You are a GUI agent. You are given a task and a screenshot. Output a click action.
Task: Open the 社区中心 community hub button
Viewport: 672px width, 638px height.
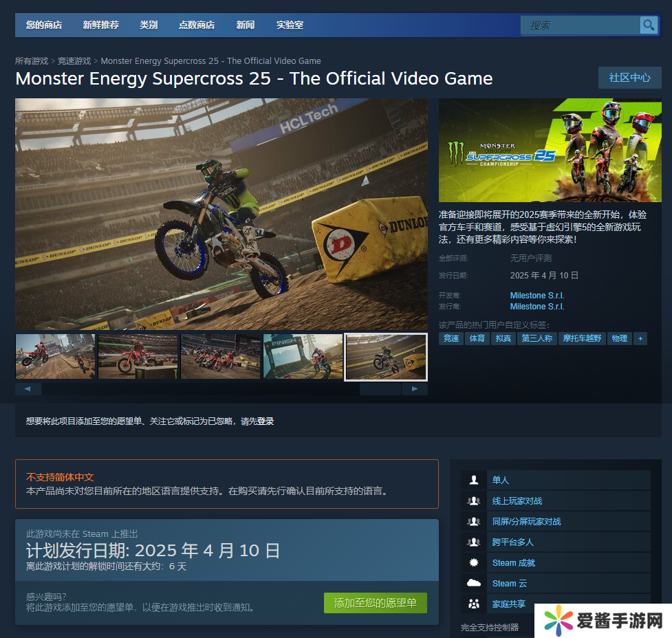(629, 78)
